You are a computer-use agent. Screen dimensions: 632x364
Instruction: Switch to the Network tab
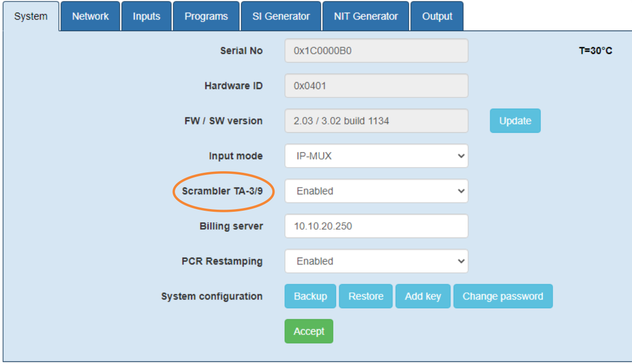pos(90,16)
